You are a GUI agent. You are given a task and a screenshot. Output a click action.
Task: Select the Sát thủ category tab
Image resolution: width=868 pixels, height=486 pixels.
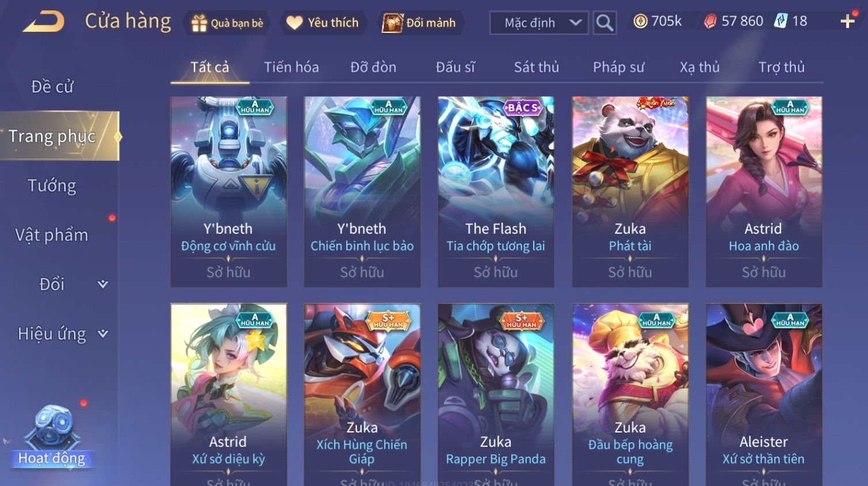[x=537, y=67]
